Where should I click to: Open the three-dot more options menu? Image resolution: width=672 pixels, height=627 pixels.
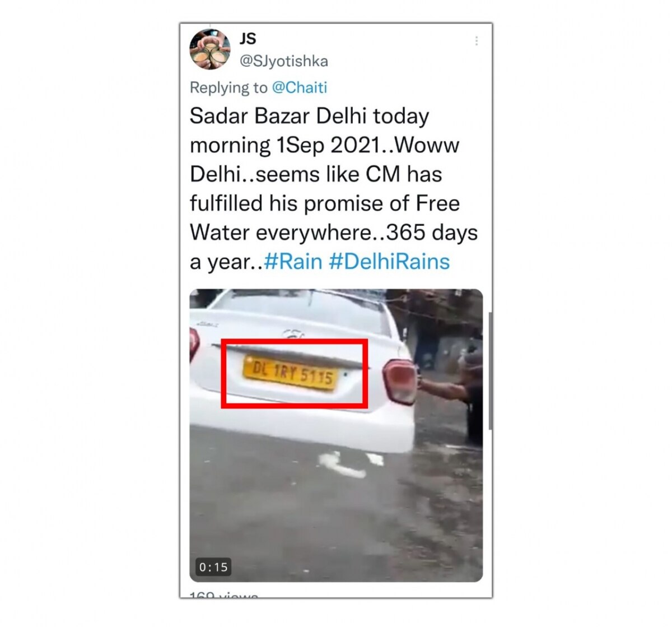(x=477, y=41)
